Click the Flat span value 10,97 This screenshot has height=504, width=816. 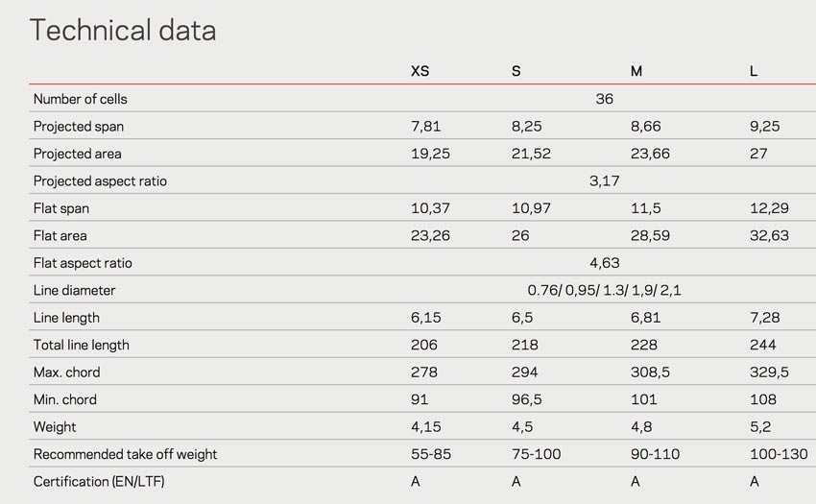pos(531,208)
